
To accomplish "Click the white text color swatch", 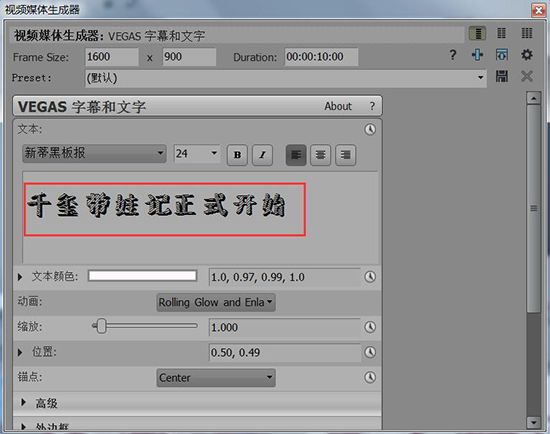I will pyautogui.click(x=142, y=276).
